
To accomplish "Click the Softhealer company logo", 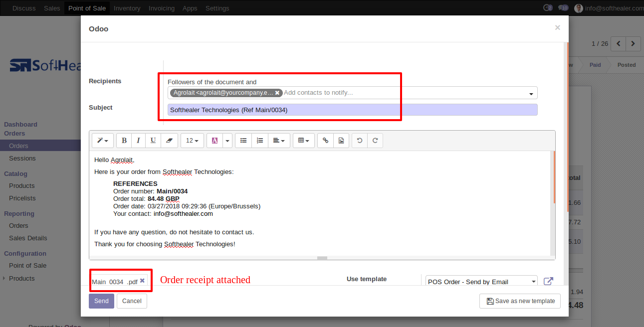I will 45,65.
